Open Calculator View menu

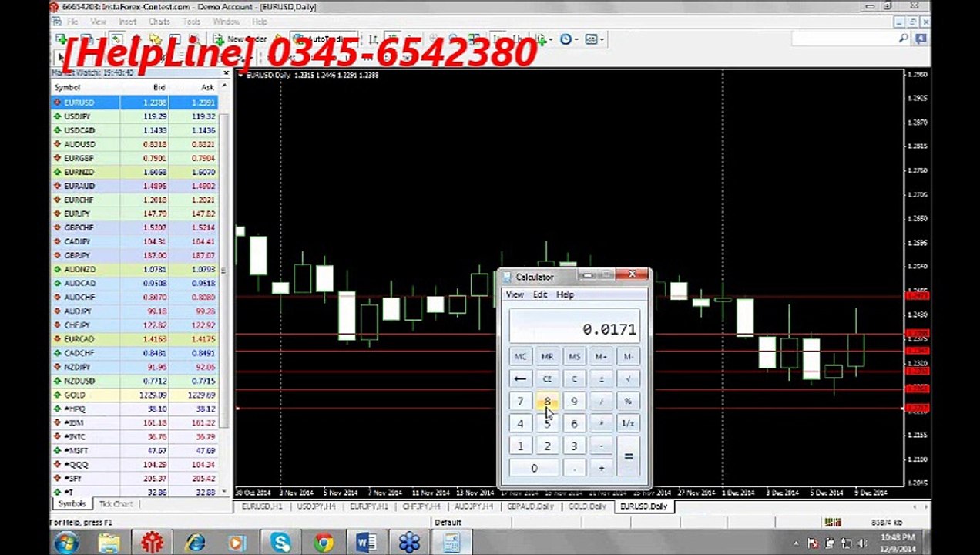coord(514,294)
